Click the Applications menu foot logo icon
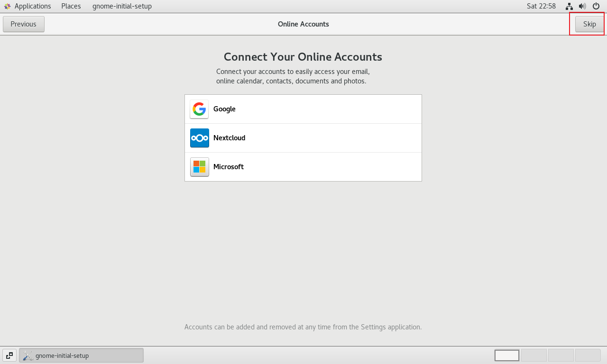 (7, 6)
